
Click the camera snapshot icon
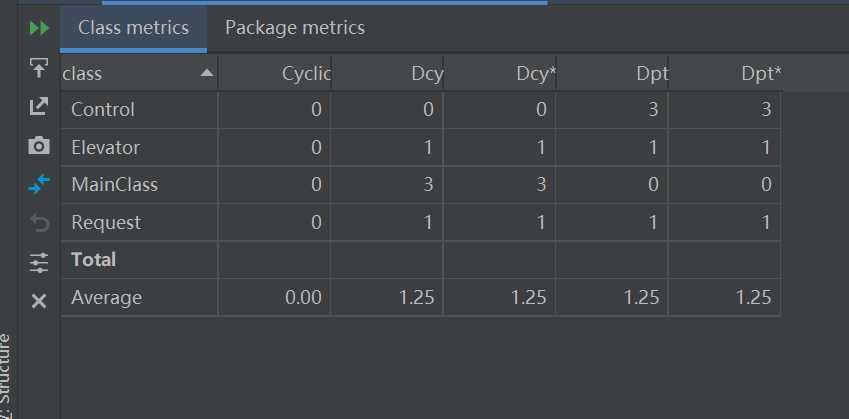(x=39, y=146)
